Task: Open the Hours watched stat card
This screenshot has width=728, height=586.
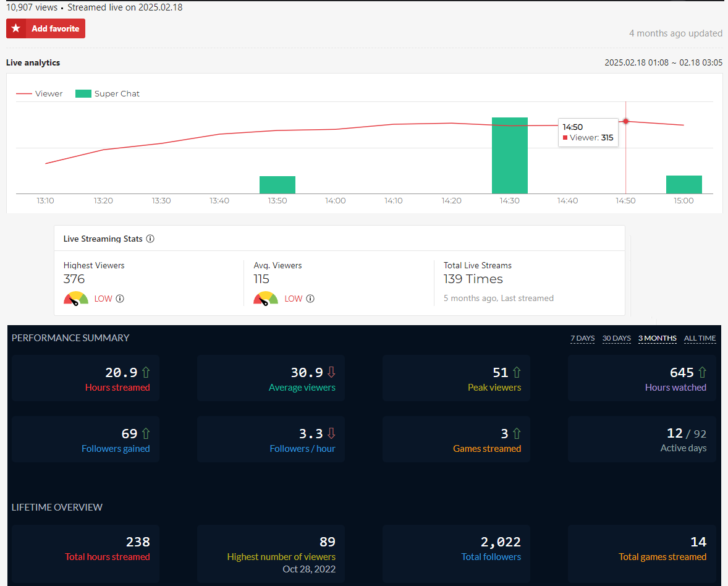Action: point(641,378)
